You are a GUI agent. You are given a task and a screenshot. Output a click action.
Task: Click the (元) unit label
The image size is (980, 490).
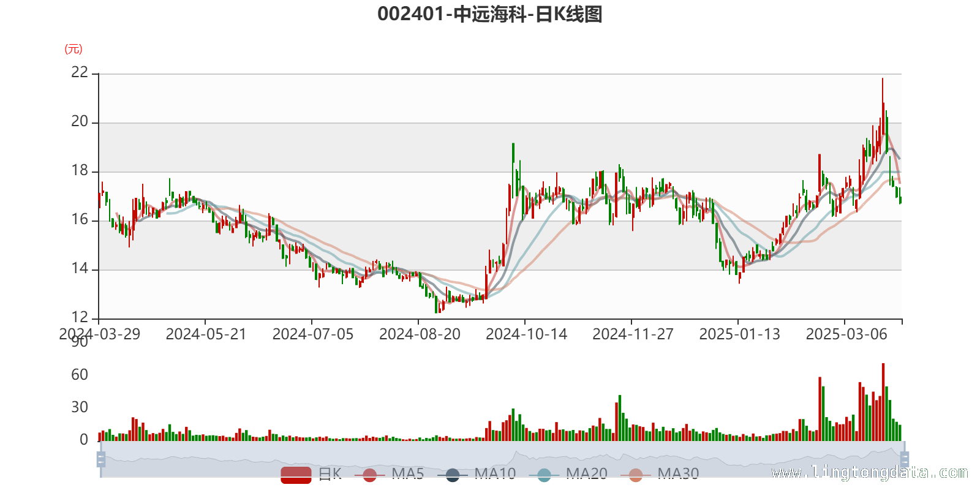pos(73,50)
